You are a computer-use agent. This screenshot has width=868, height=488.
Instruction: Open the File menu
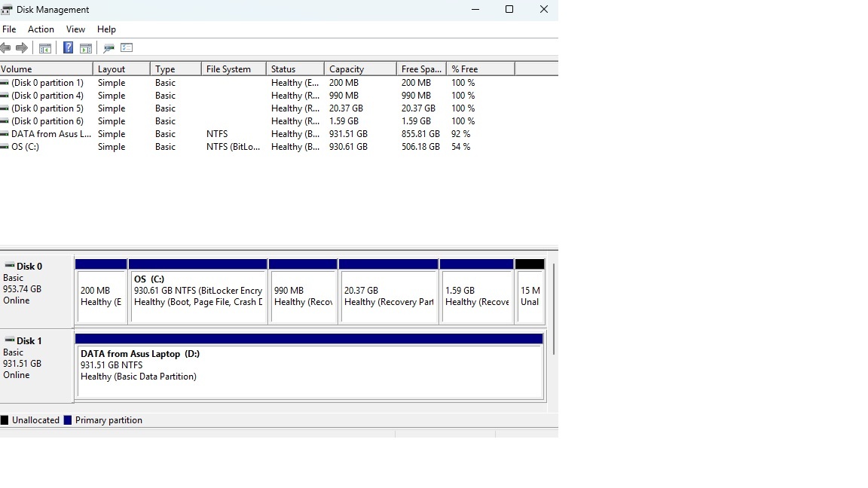click(x=9, y=29)
